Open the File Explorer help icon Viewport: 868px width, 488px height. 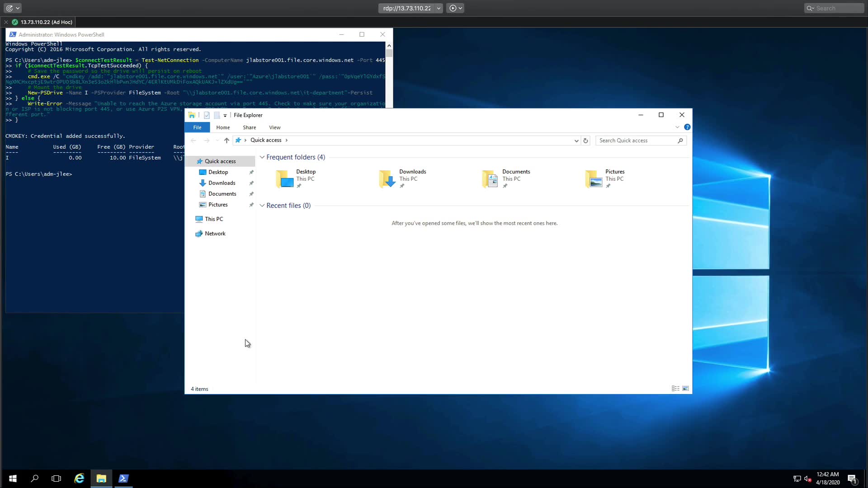click(x=687, y=127)
